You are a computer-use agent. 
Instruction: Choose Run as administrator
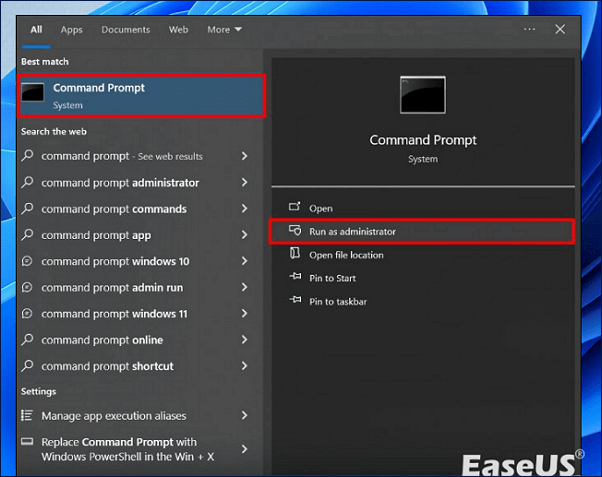click(352, 231)
